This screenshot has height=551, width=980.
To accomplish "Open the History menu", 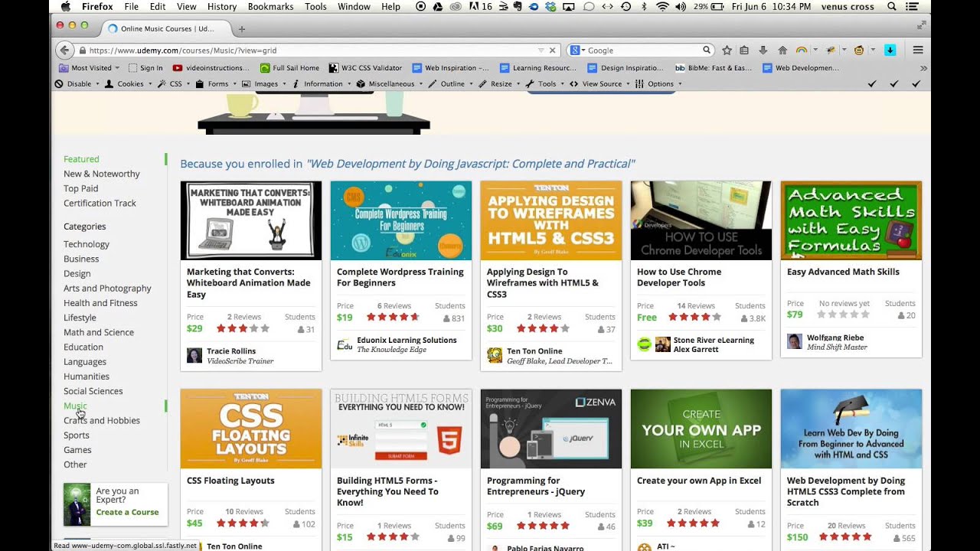I will click(222, 6).
